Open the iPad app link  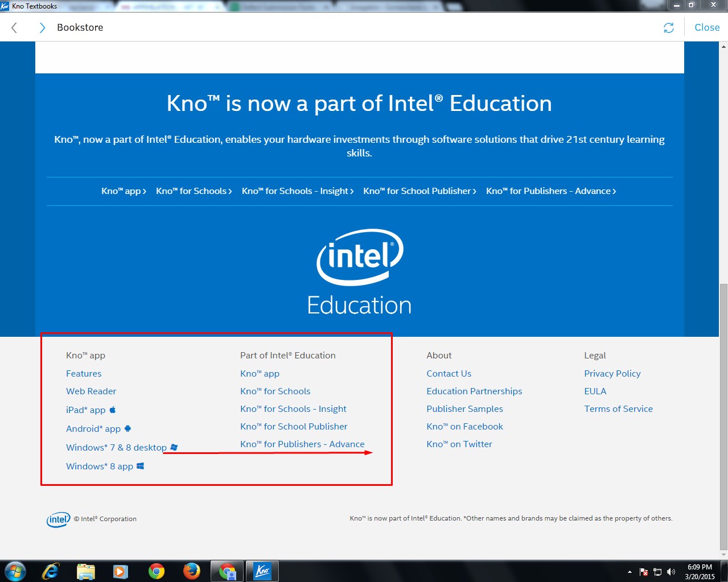coord(86,410)
